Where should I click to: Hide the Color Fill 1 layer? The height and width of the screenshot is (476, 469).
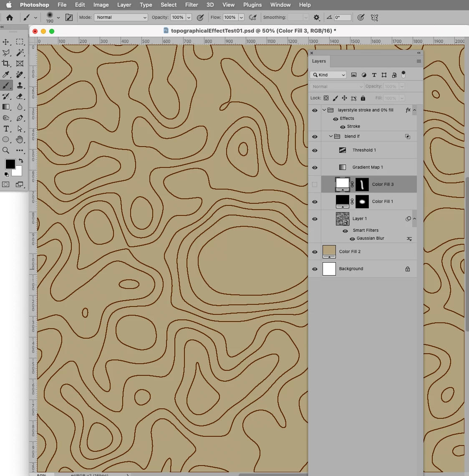(x=315, y=202)
